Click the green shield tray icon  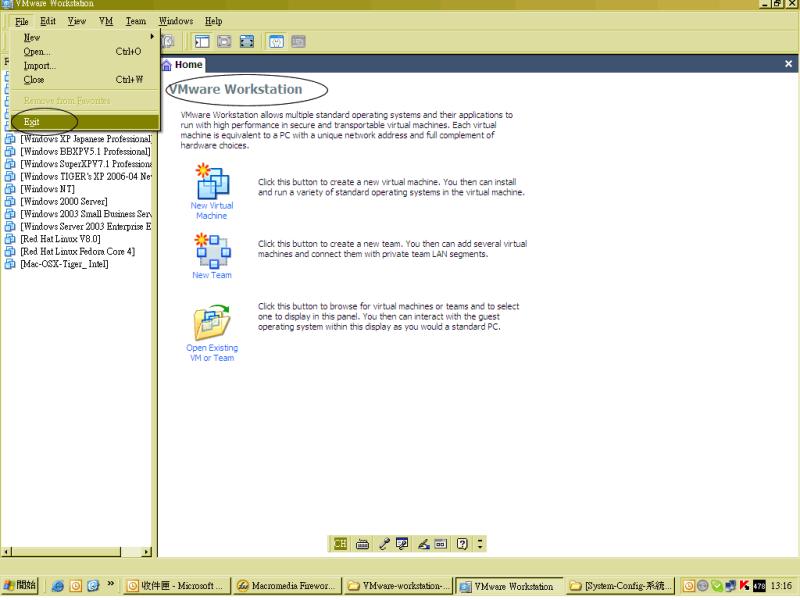717,586
